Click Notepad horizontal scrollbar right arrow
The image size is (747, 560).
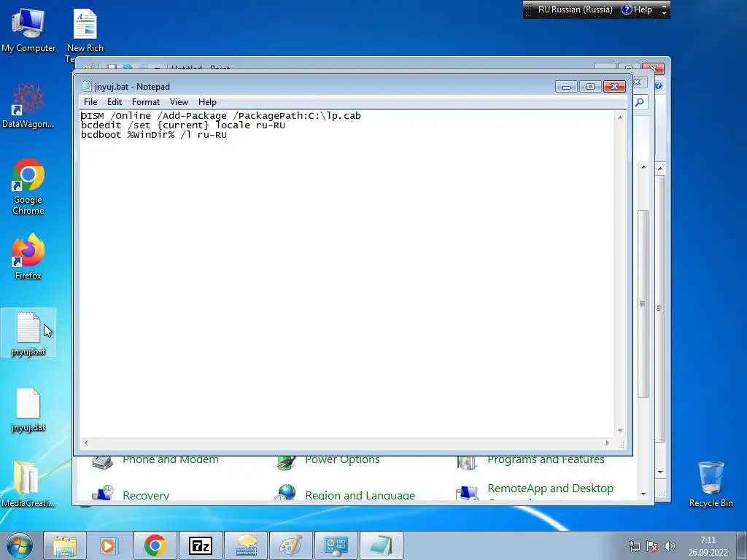tap(607, 443)
